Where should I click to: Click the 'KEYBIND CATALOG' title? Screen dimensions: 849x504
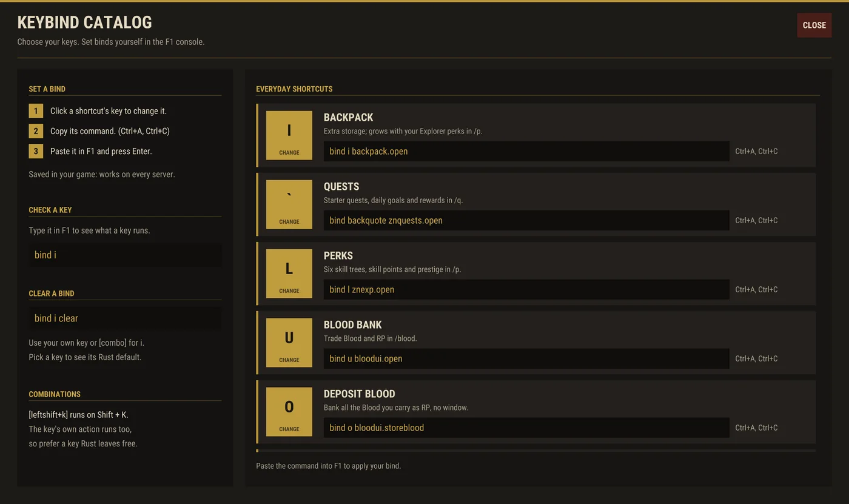click(84, 22)
